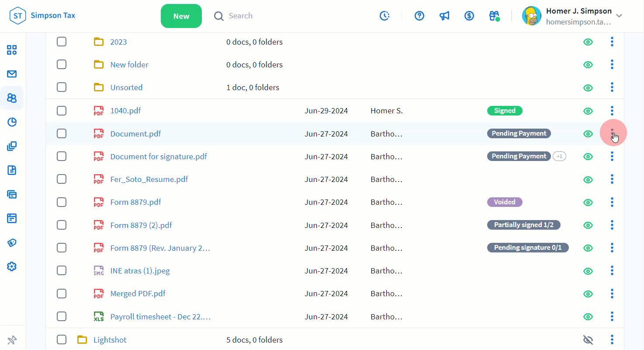
Task: Open three-dot menu for Merged PDF.pdf
Action: (612, 294)
